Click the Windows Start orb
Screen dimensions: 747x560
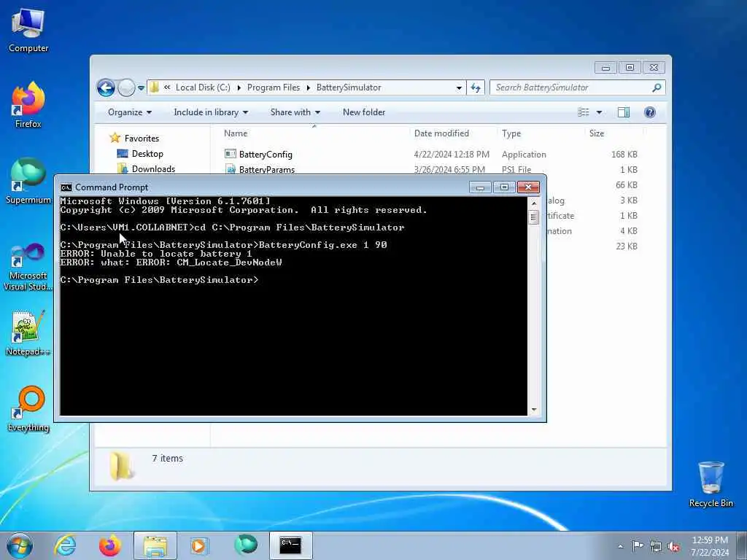20,545
